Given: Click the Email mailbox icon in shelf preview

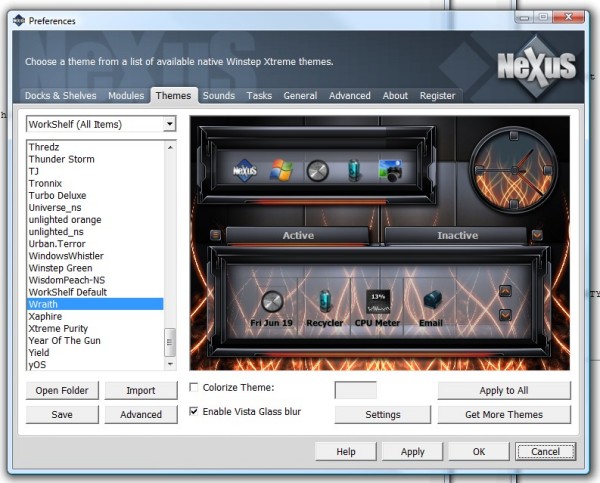Looking at the screenshot, I should (x=432, y=300).
